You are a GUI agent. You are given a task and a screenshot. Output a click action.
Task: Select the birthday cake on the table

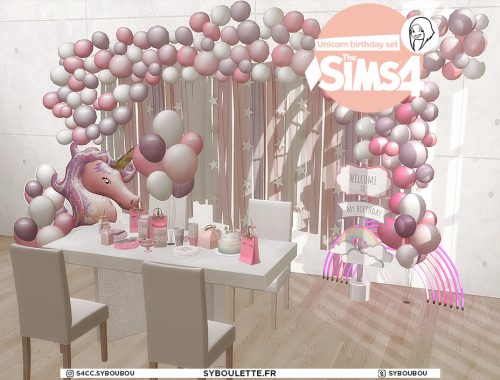[229, 242]
